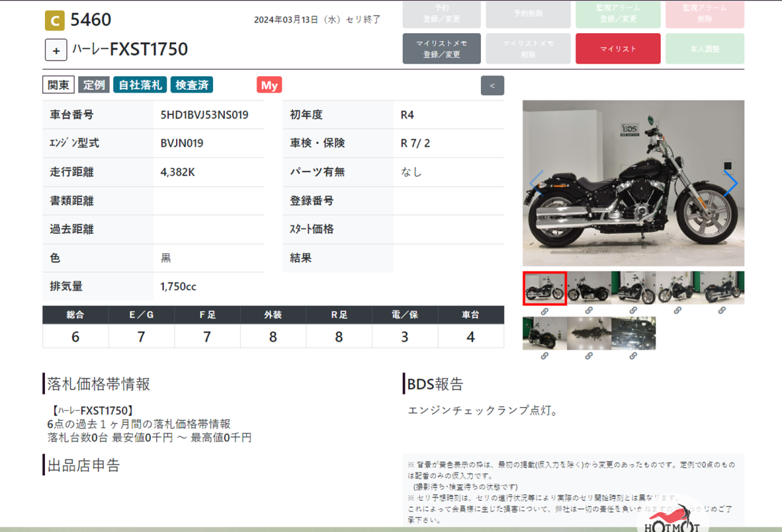Click the BDS報告 heading

(435, 384)
